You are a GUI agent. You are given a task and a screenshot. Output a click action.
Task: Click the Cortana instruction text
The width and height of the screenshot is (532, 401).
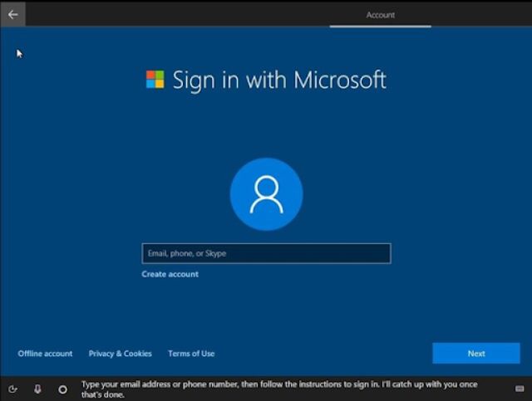pos(279,389)
